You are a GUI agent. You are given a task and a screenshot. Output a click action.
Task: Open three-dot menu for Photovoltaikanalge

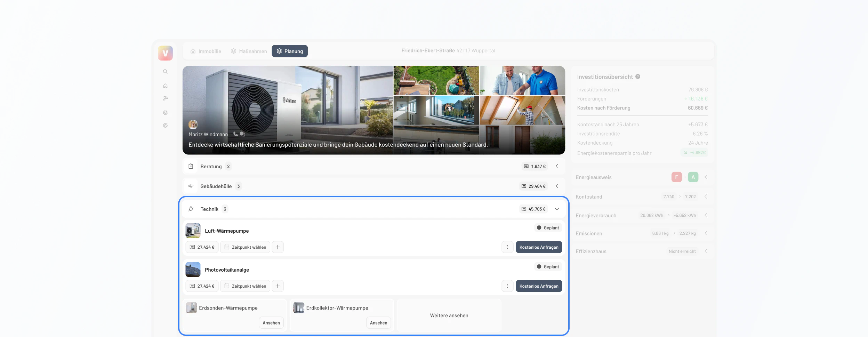pos(507,286)
